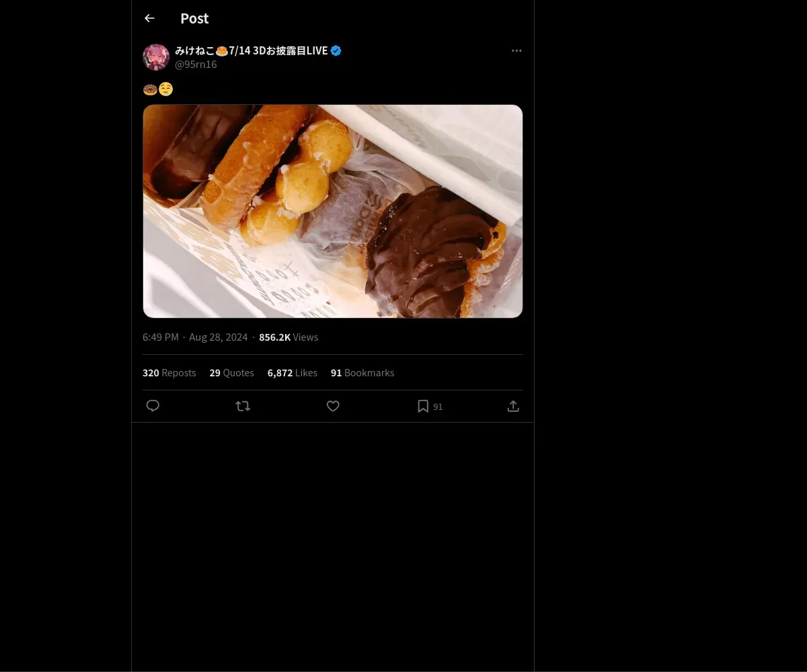Share the post using the upload icon

click(x=513, y=406)
